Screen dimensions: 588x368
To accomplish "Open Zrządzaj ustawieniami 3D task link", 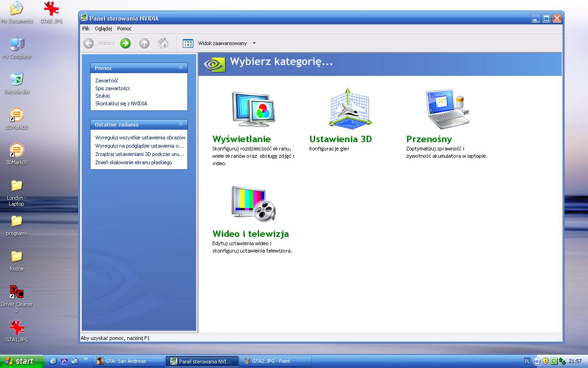I will click(x=140, y=154).
